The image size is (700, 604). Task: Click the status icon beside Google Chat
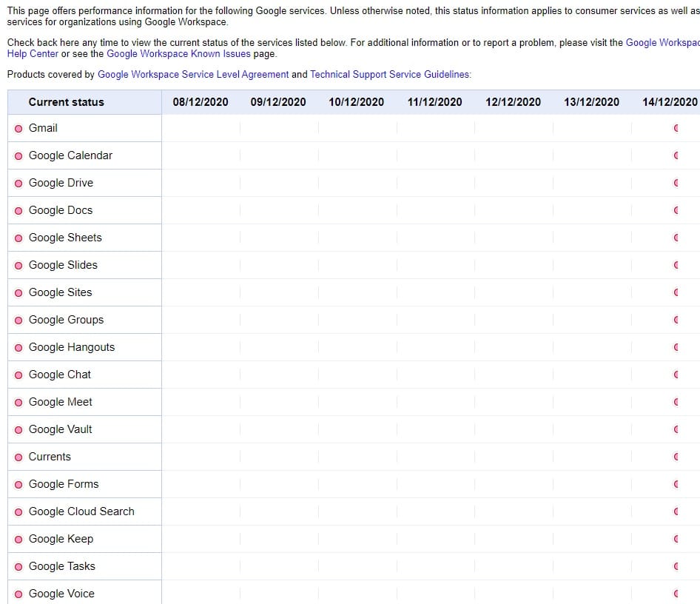click(x=18, y=375)
